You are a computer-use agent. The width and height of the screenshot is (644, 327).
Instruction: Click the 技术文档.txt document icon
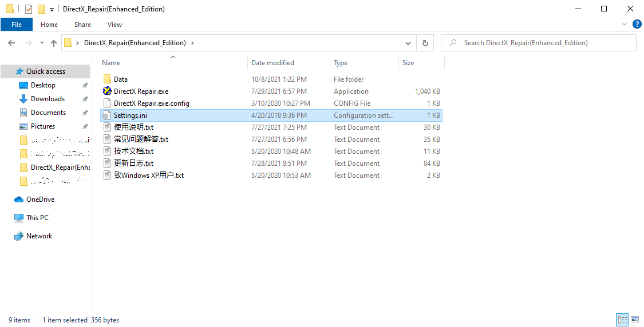(x=107, y=151)
